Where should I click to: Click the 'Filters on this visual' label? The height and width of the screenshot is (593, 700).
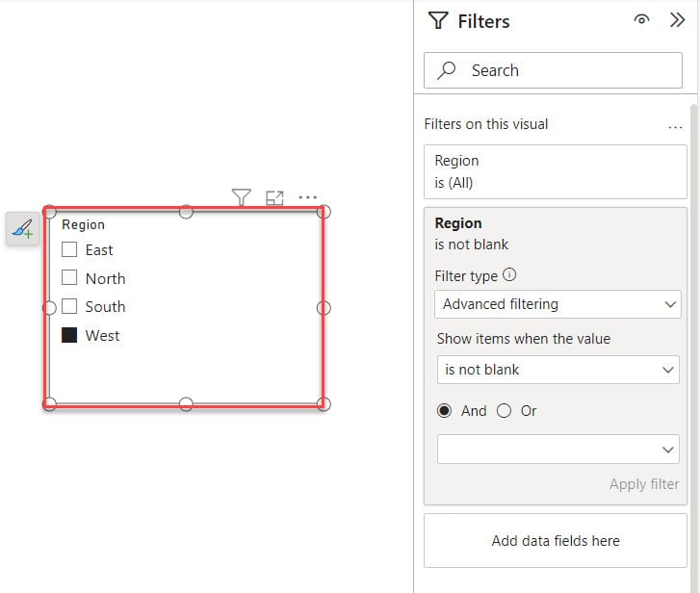click(485, 124)
